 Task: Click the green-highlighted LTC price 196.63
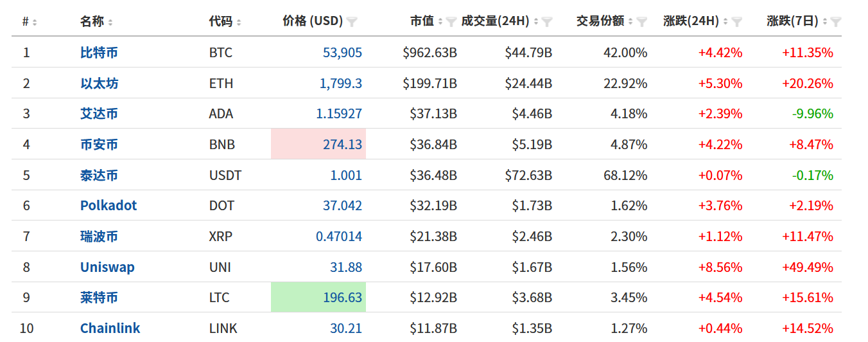pos(342,298)
